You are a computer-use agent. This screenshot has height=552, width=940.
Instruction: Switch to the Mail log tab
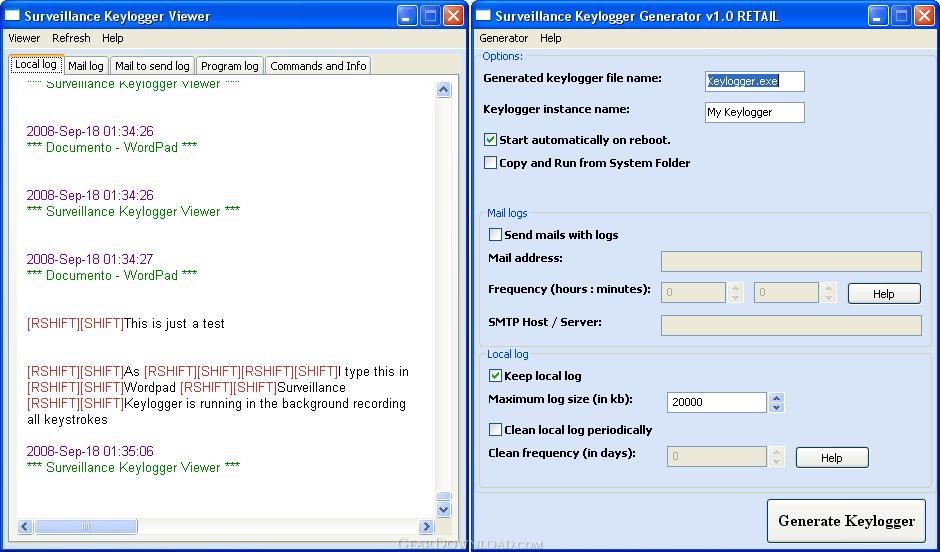point(86,66)
